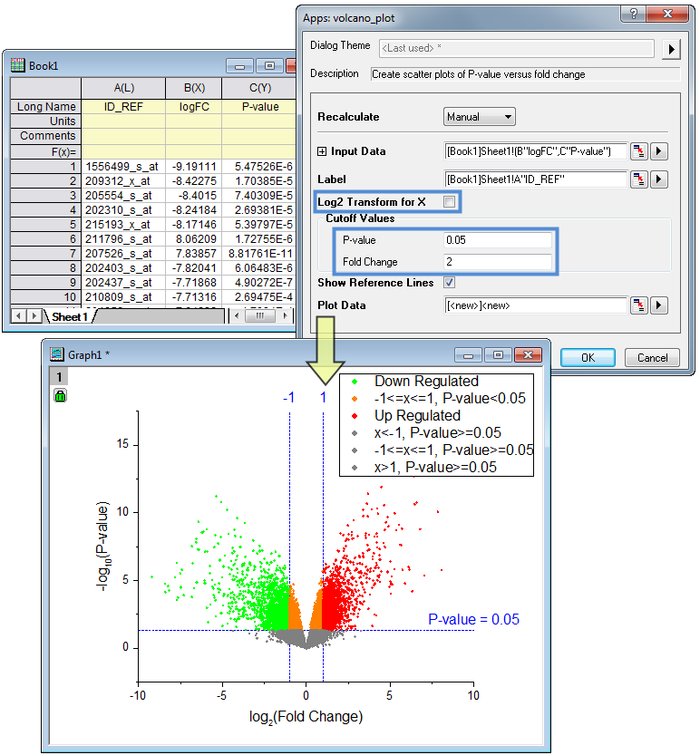Image resolution: width=700 pixels, height=755 pixels.
Task: Click the blue -1 reference line label
Action: (288, 398)
